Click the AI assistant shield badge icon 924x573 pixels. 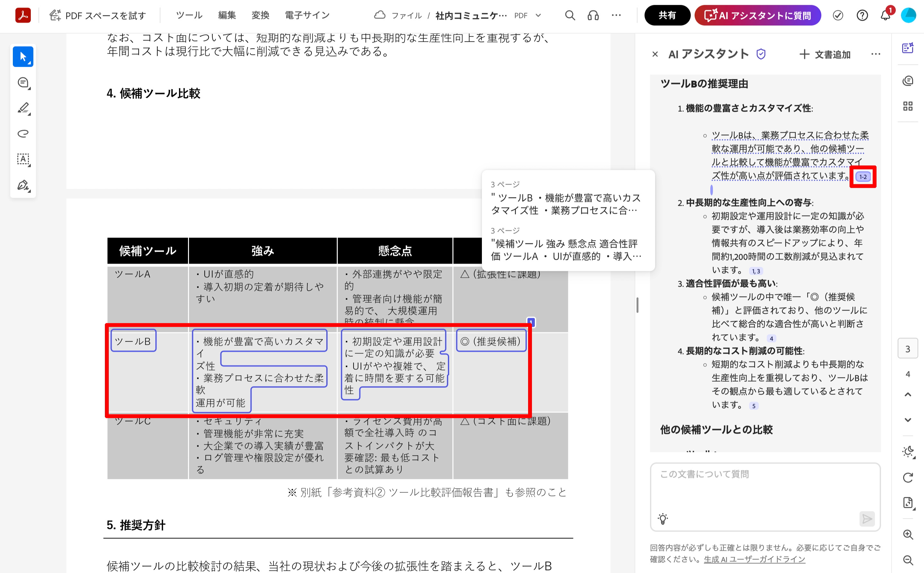click(x=761, y=54)
